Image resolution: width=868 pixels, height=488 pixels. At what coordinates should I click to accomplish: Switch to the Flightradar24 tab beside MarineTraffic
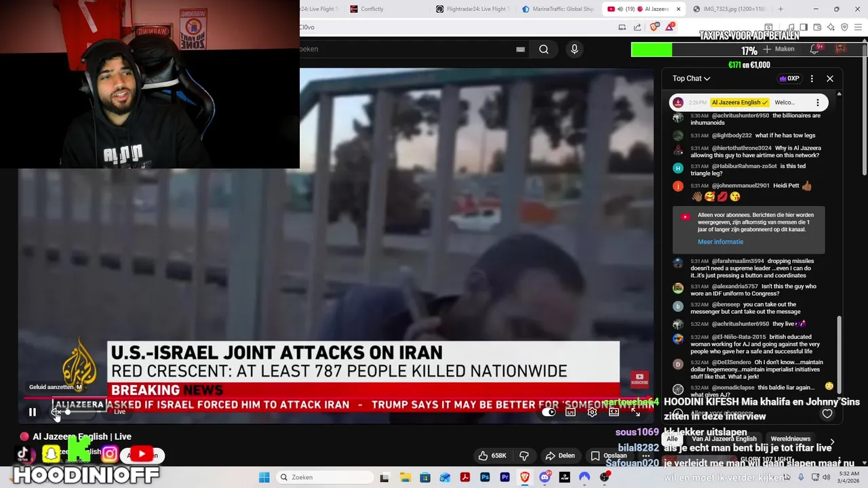coord(473,9)
